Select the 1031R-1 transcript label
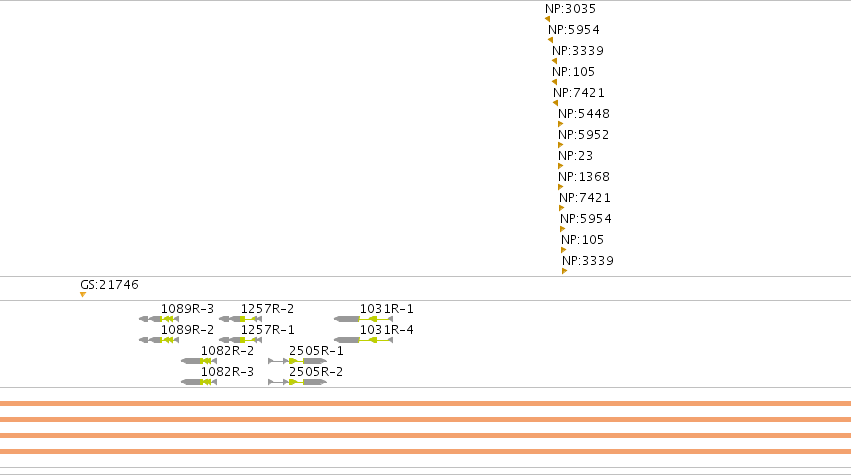This screenshot has height=475, width=851. tap(386, 309)
